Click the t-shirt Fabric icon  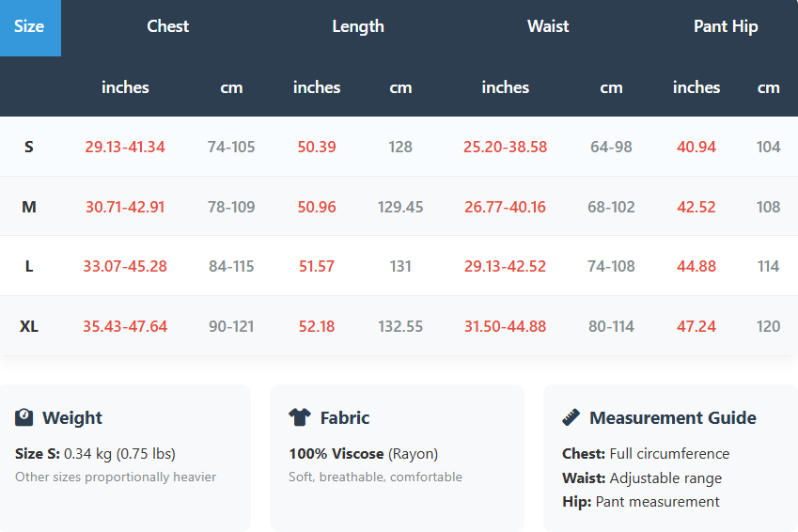(299, 417)
